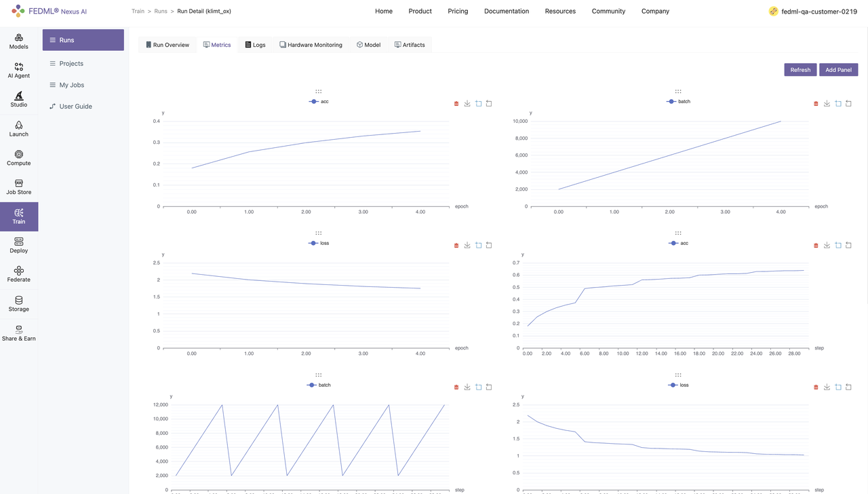Grab the drag handle above acc-by-epoch chart
868x494 pixels.
click(318, 91)
